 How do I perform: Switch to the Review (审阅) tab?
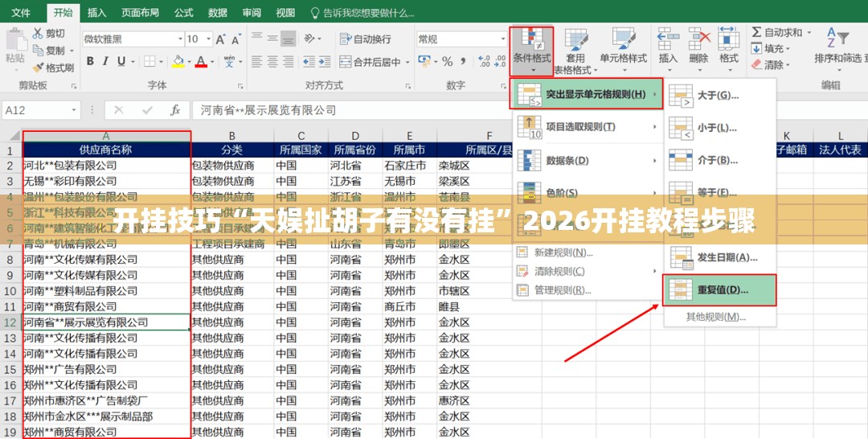[x=252, y=12]
